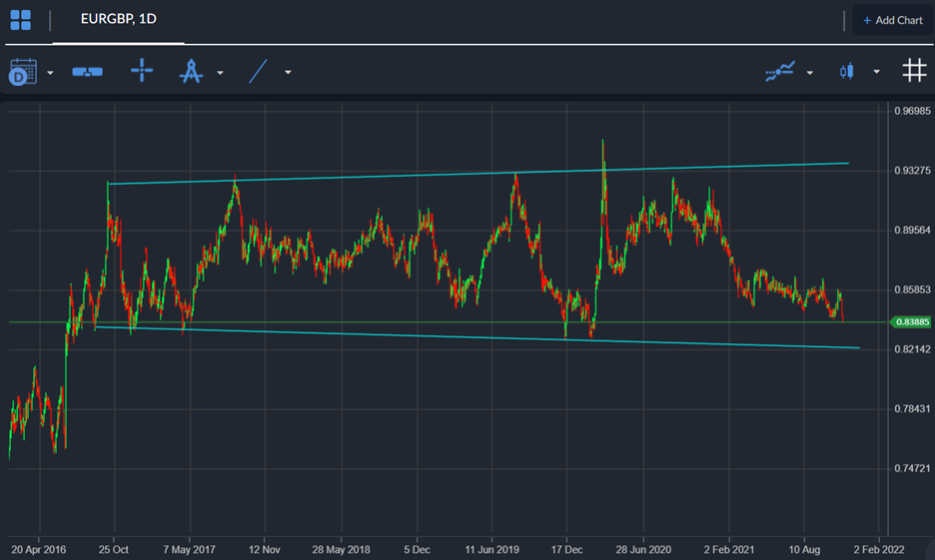Viewport: 935px width, 560px height.
Task: Select the drawing compass tool
Action: coord(190,72)
